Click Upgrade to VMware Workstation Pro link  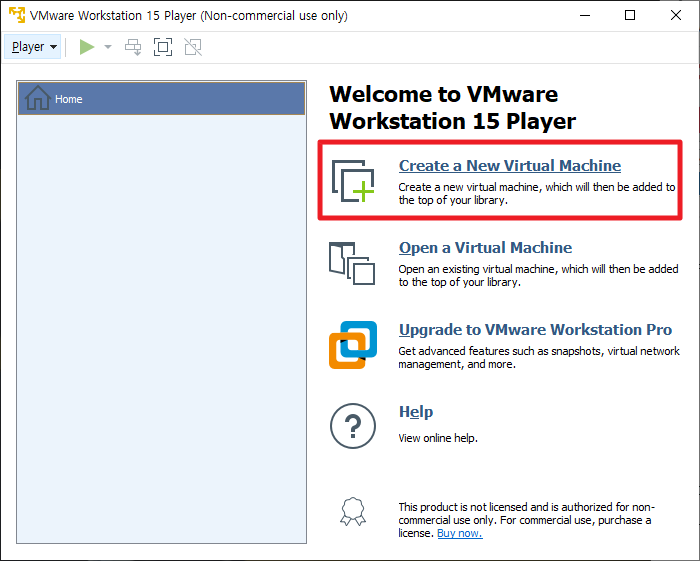(x=535, y=330)
